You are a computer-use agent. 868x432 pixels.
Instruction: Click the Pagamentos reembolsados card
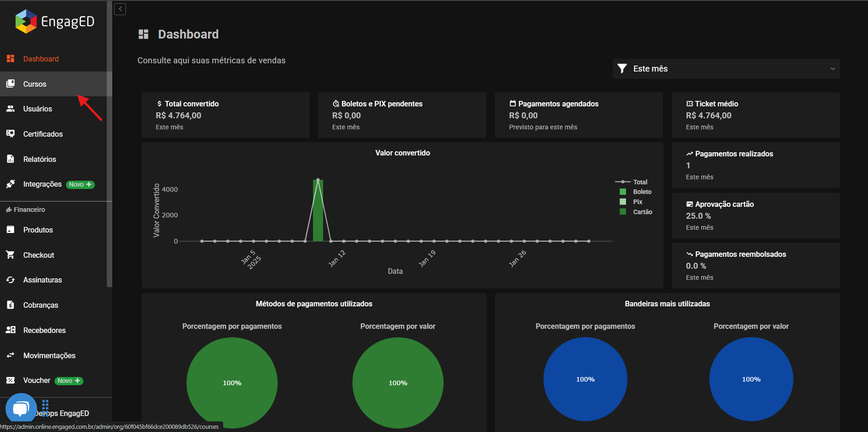point(756,266)
